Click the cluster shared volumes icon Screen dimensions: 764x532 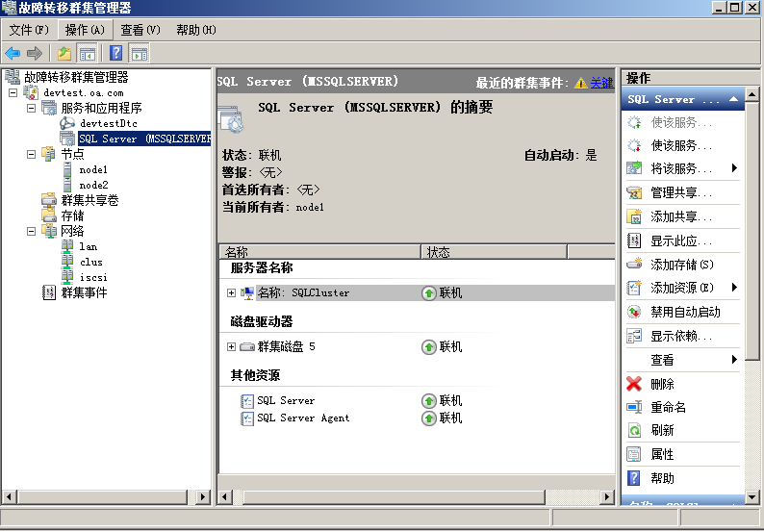coord(49,200)
